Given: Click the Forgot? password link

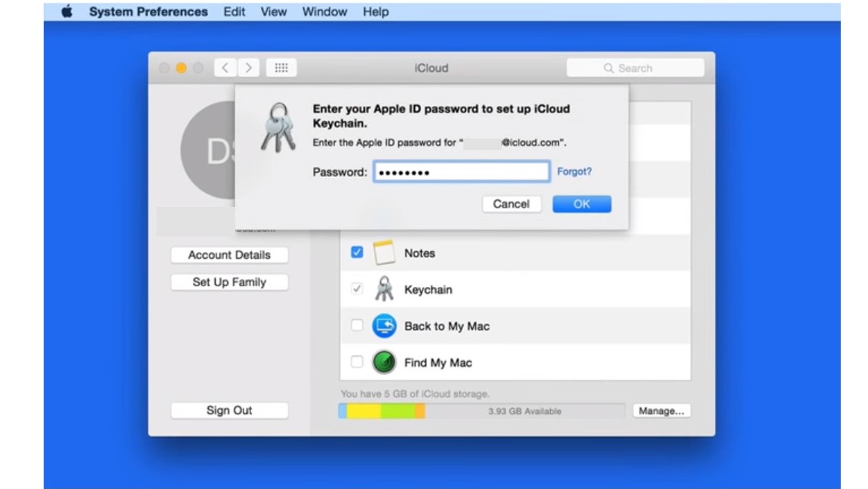Looking at the screenshot, I should pos(574,171).
